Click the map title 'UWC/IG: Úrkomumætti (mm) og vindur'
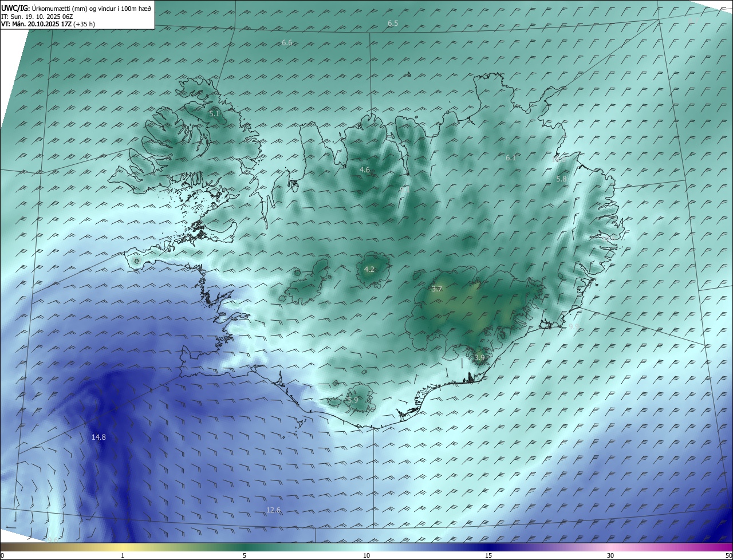This screenshot has width=733, height=560. point(77,8)
